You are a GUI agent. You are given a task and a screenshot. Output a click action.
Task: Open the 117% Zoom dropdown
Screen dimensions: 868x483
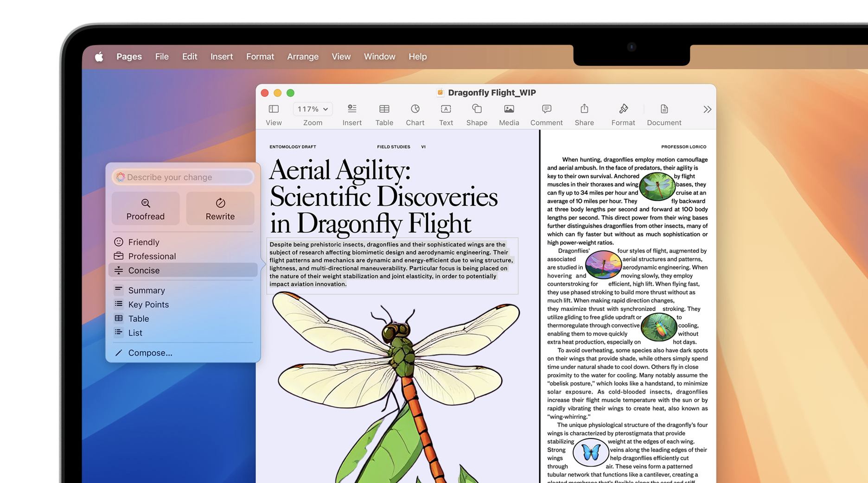click(313, 109)
